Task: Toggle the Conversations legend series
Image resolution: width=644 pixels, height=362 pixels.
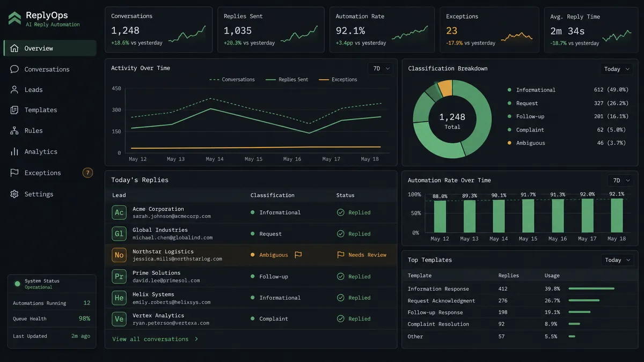Action: pos(232,79)
